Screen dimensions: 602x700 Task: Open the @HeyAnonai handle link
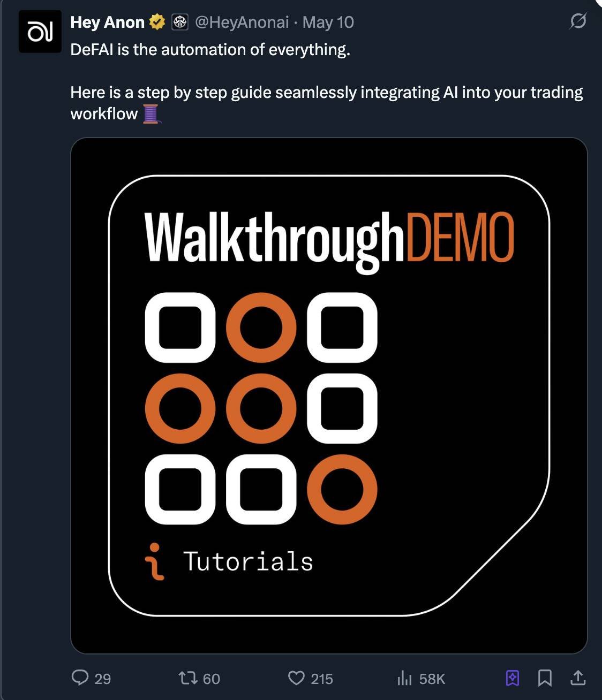pos(242,22)
